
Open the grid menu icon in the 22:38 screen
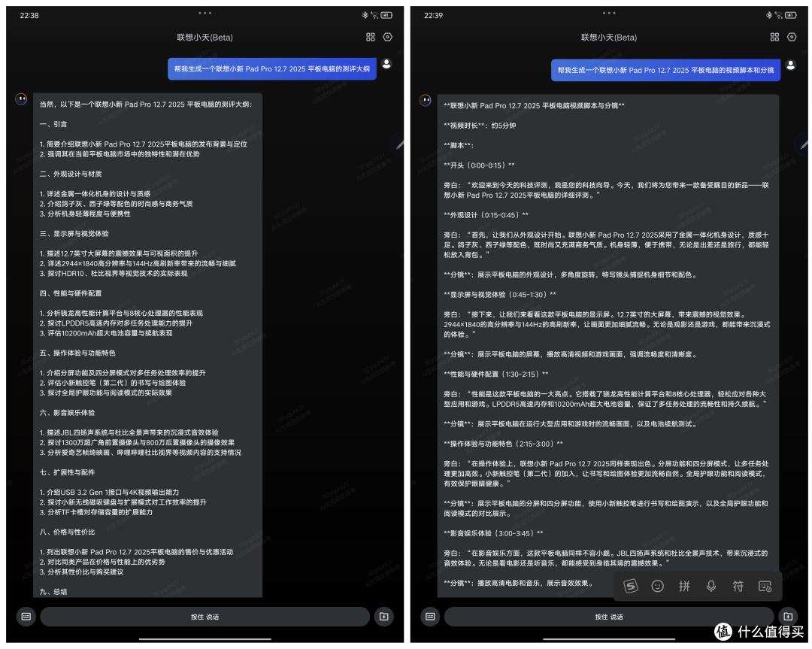370,37
